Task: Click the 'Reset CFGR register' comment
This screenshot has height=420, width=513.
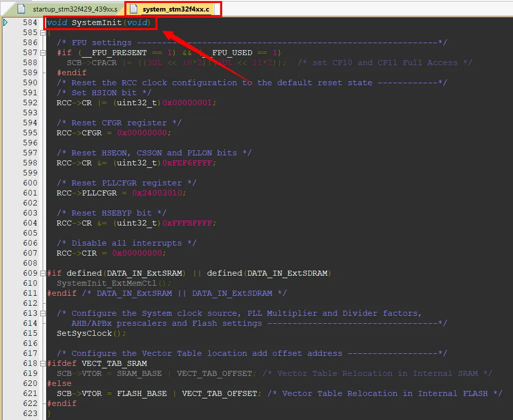Action: pyautogui.click(x=119, y=123)
